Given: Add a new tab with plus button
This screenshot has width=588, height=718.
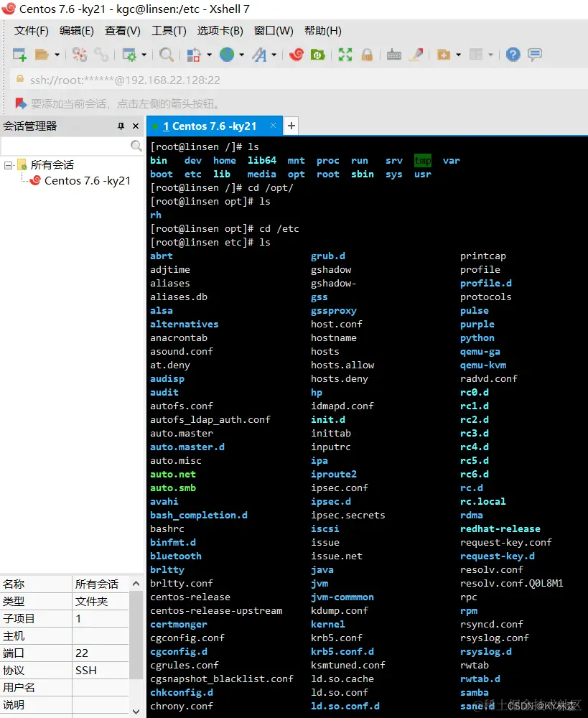Looking at the screenshot, I should 291,126.
